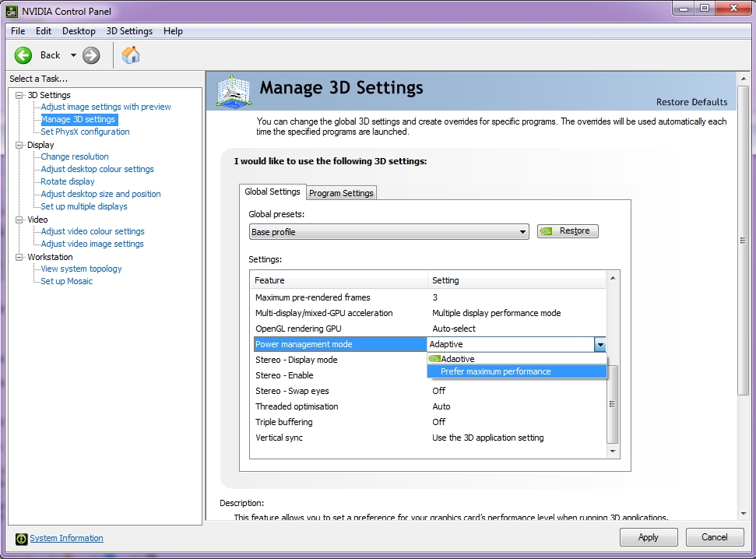Select Multi-display/mixed-GPU acceleration row
The width and height of the screenshot is (756, 559).
(428, 313)
